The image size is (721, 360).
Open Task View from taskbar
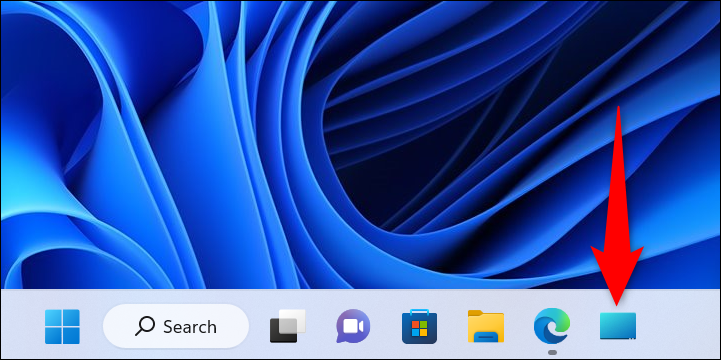tap(288, 326)
